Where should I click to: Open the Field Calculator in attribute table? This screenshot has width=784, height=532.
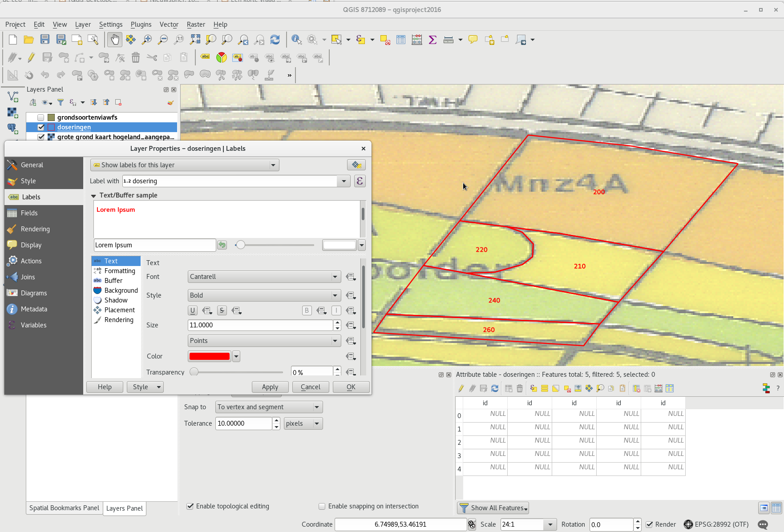coord(659,388)
